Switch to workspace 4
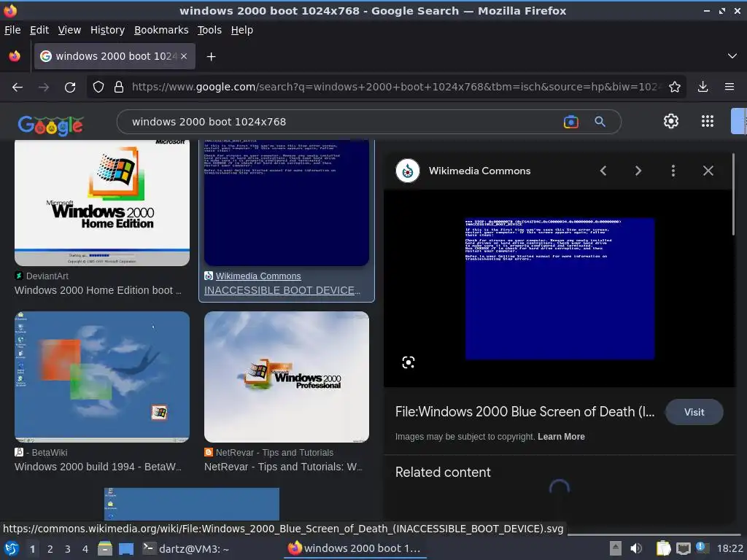 click(85, 549)
